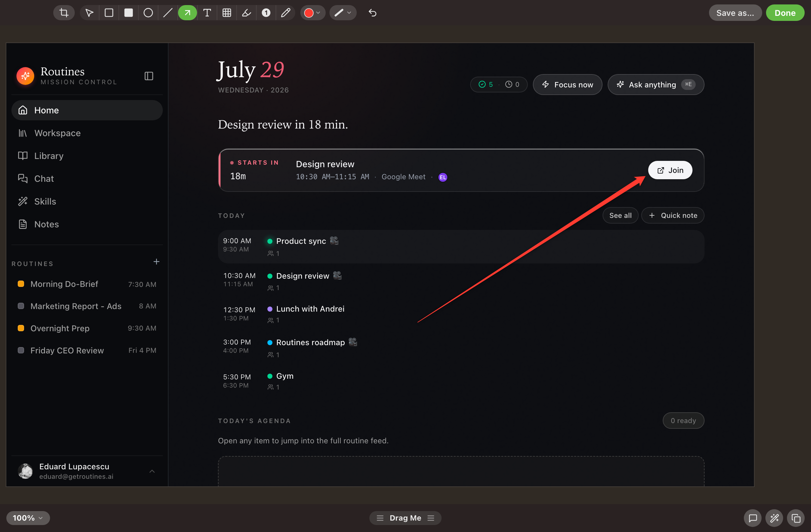Open the Library sidebar item
The width and height of the screenshot is (811, 532).
tap(87, 156)
